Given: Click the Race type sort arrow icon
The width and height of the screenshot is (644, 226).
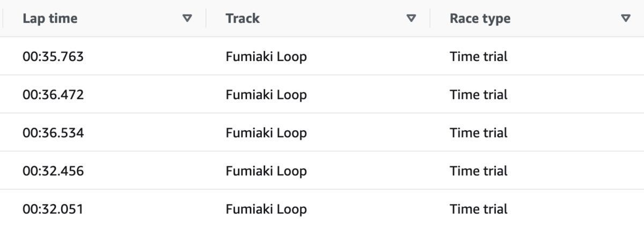Looking at the screenshot, I should point(625,18).
